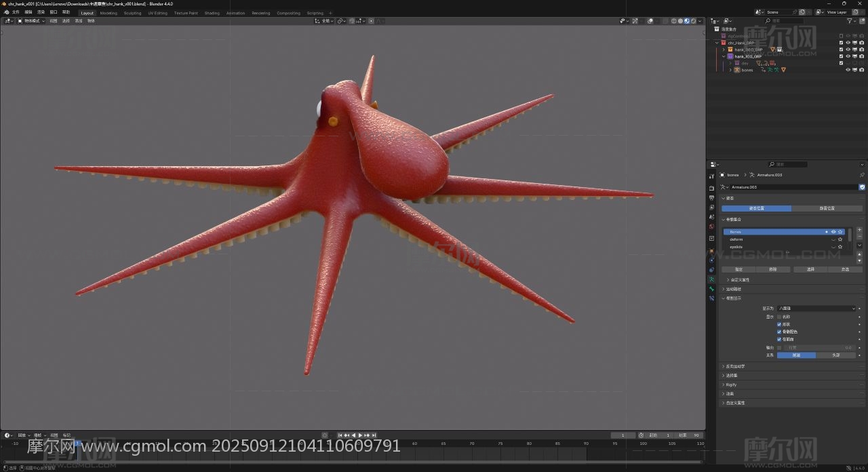Open the View Layer properties tab icon

(711, 207)
